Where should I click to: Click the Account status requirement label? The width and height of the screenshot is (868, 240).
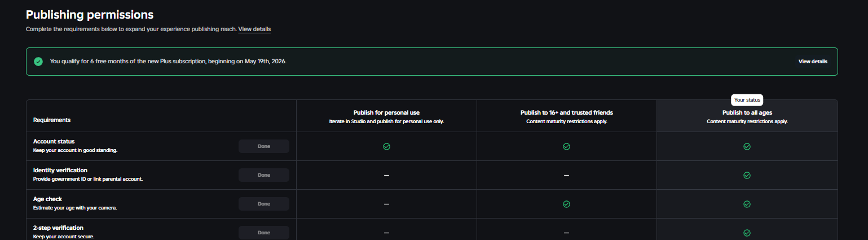point(54,141)
